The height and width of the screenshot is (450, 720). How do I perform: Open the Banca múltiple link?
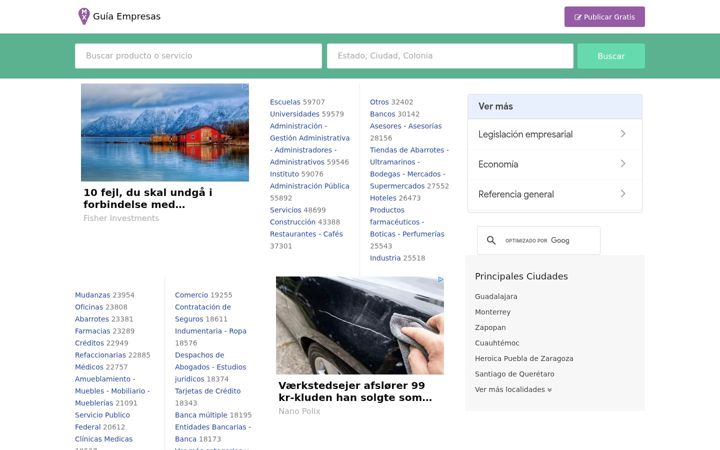click(201, 415)
